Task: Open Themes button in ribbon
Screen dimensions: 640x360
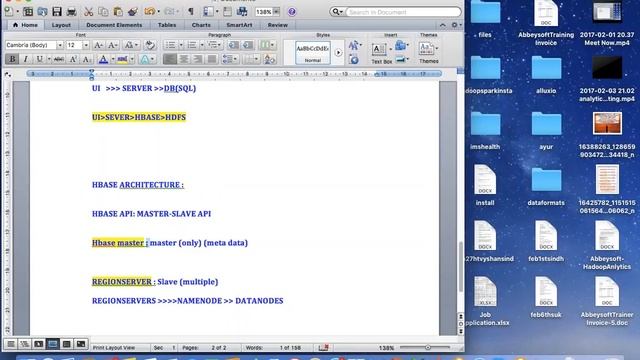Action: (429, 53)
